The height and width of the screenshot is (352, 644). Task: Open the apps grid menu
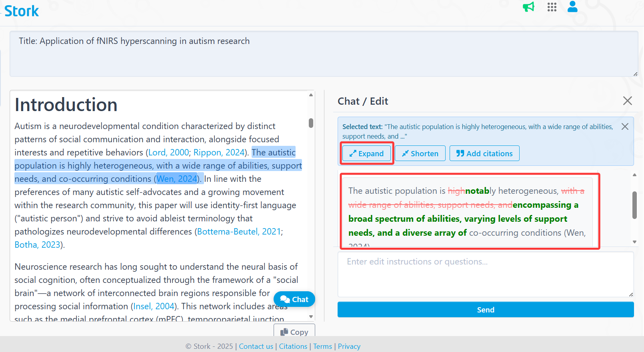(552, 7)
